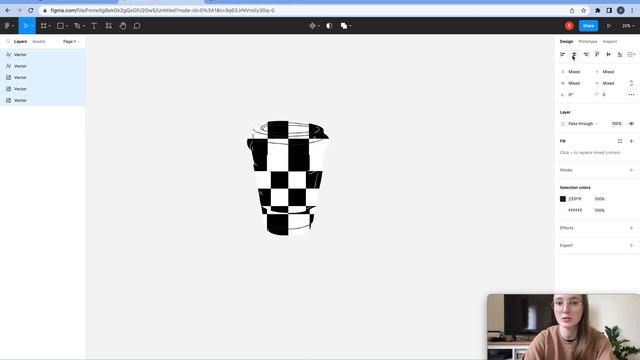Switch to the Assets tab
Viewport: 640px width, 360px height.
coord(39,41)
